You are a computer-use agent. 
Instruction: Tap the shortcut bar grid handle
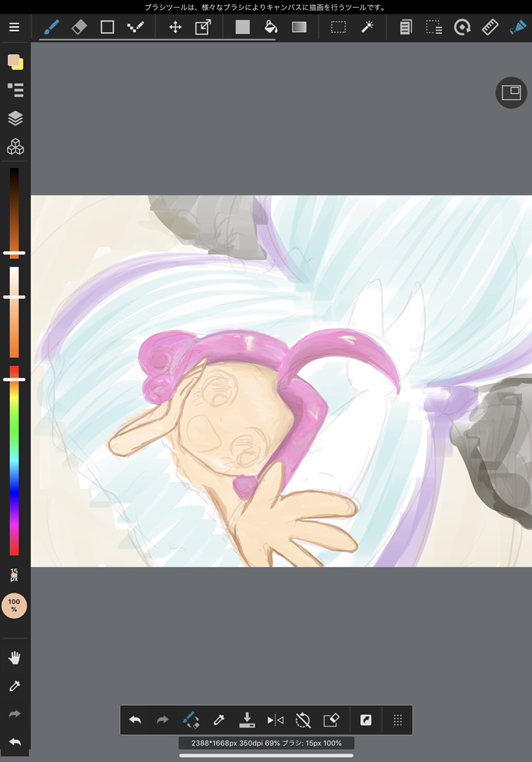397,719
